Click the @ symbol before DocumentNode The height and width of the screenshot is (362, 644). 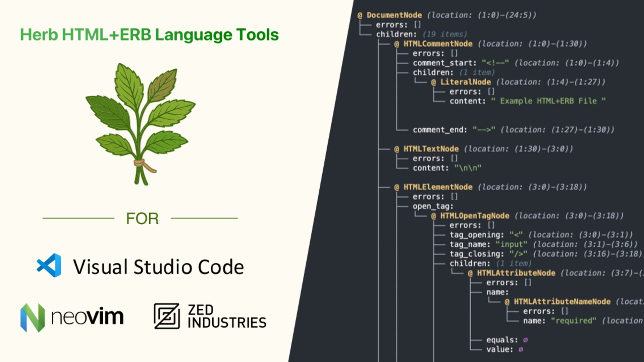[x=360, y=15]
